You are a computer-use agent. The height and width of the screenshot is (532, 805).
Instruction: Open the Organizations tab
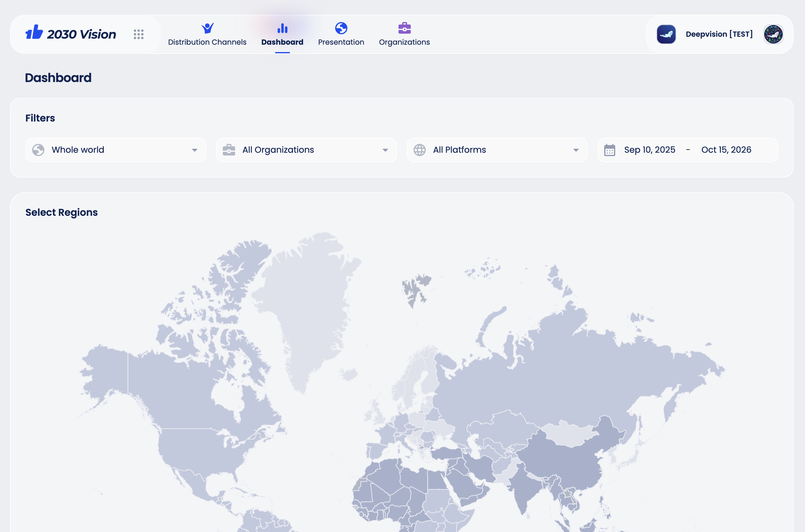coord(404,35)
